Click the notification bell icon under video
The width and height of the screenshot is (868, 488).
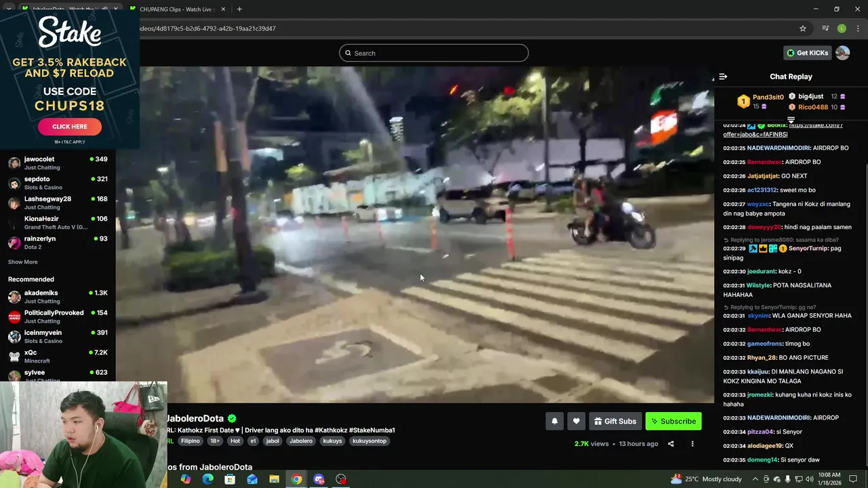pyautogui.click(x=555, y=421)
